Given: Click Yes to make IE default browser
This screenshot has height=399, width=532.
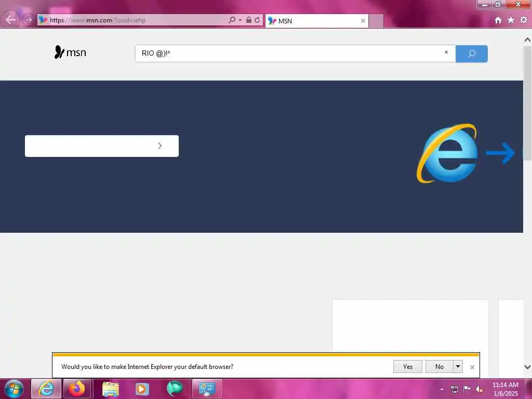Looking at the screenshot, I should 407,366.
